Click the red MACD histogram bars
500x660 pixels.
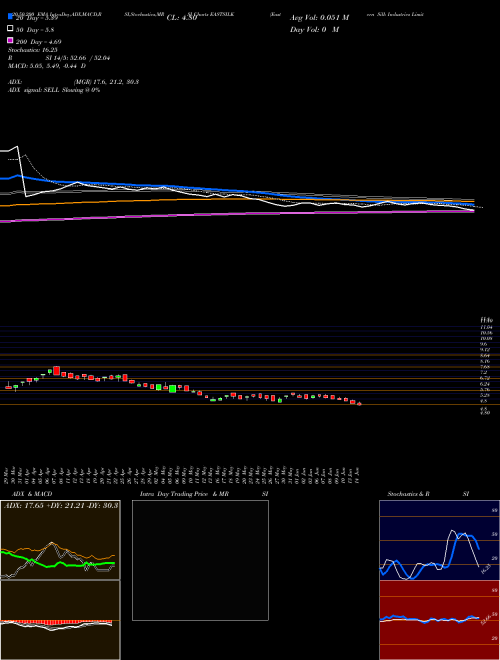click(56, 622)
